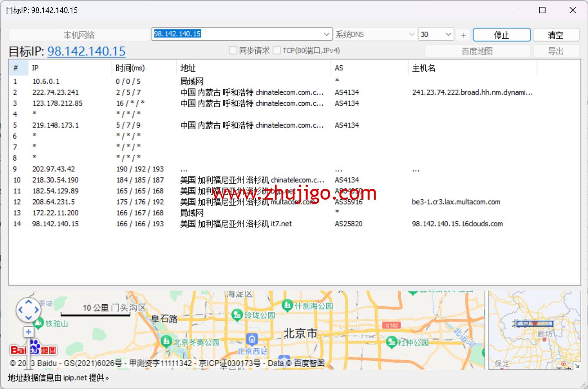Collapse the overview mini-map corner arrow
This screenshot has height=389, width=588.
577,366
